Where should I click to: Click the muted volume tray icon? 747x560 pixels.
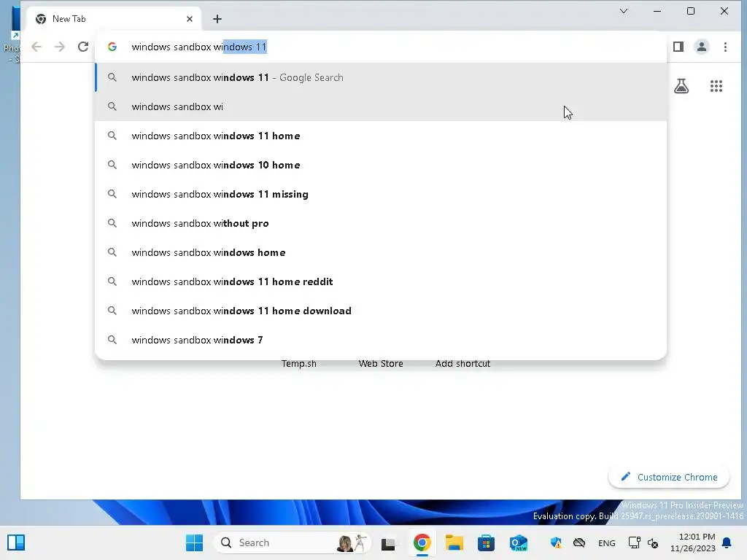653,543
